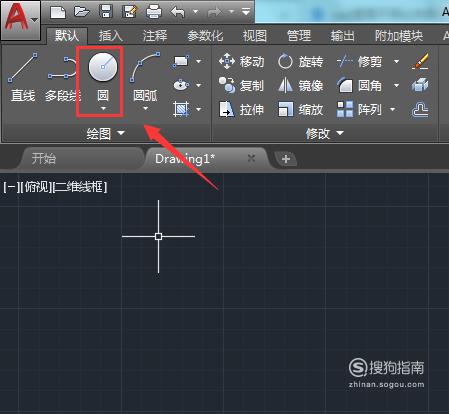The width and height of the screenshot is (449, 414).
Task: Close the Drawing1* file tab
Action: click(x=251, y=158)
